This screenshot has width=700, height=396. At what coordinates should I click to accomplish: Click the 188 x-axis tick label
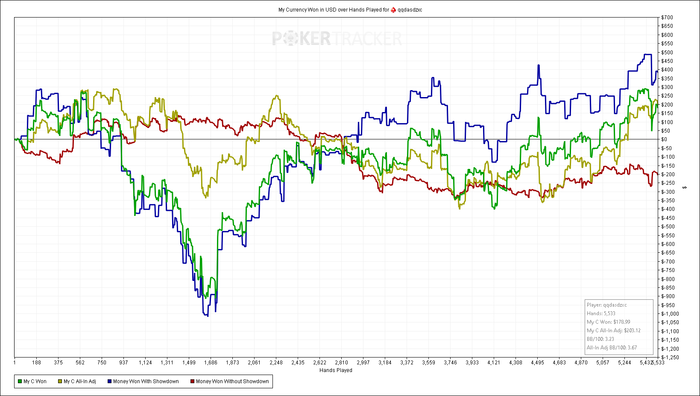(x=37, y=363)
